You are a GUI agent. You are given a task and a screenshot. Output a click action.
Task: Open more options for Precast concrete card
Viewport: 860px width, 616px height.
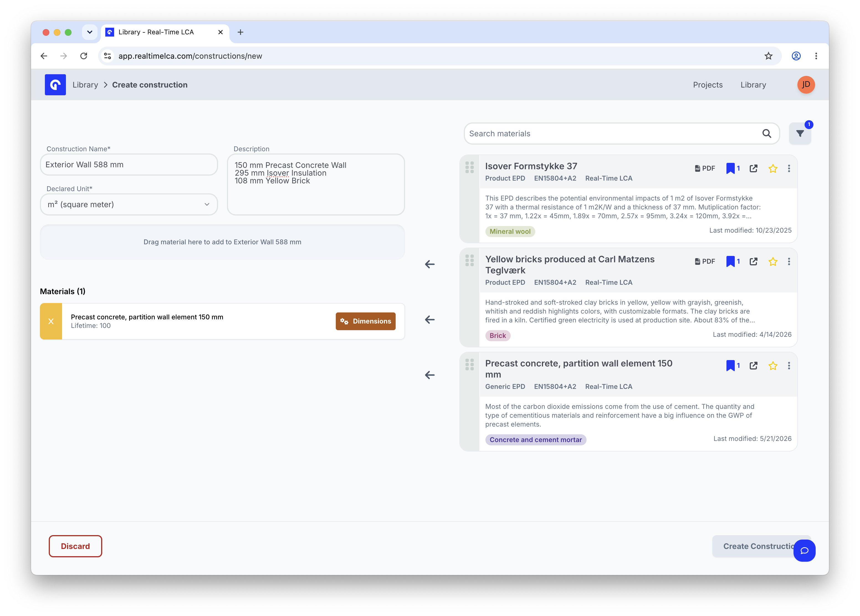click(x=789, y=365)
